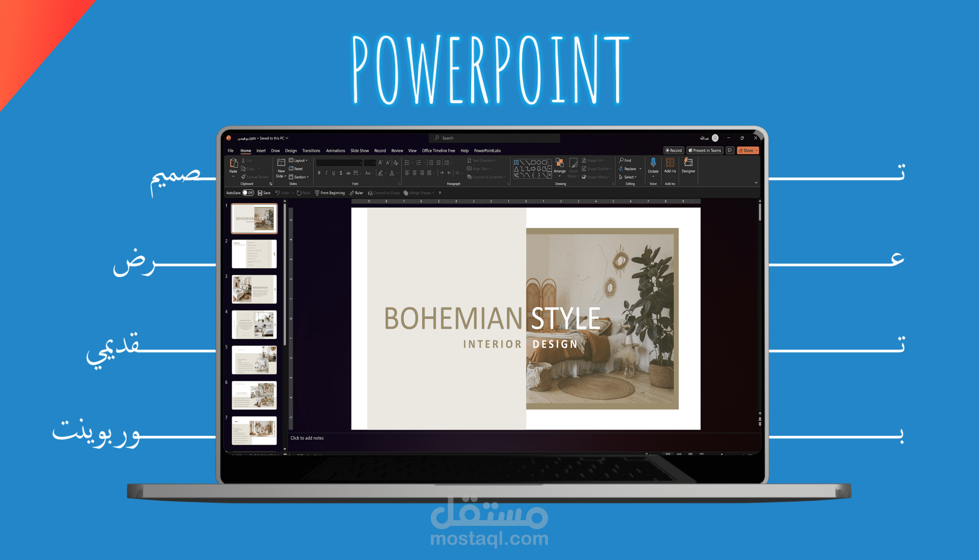Justify the paragraph text
Viewport: 979px width, 560px height.
[x=429, y=173]
